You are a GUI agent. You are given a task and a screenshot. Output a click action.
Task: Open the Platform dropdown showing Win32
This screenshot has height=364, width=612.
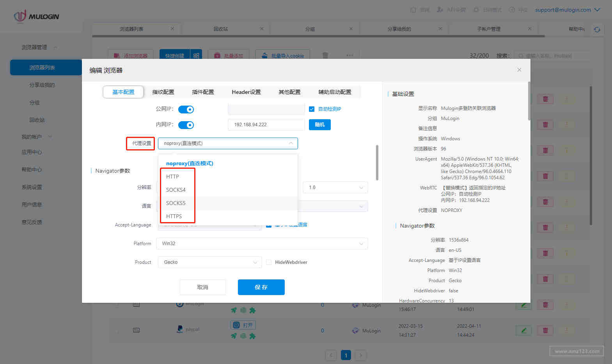pyautogui.click(x=262, y=244)
